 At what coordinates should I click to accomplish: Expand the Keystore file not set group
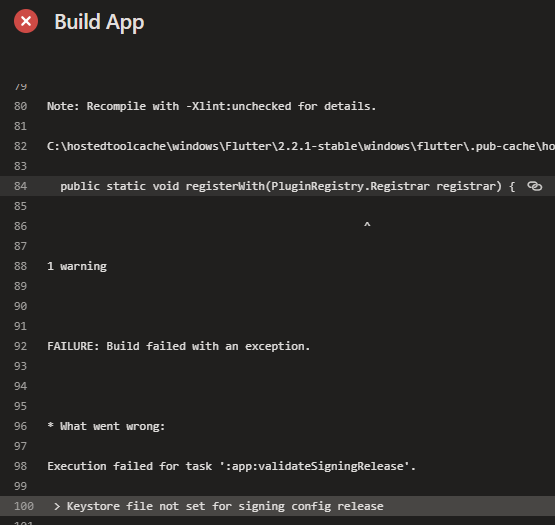[57, 506]
